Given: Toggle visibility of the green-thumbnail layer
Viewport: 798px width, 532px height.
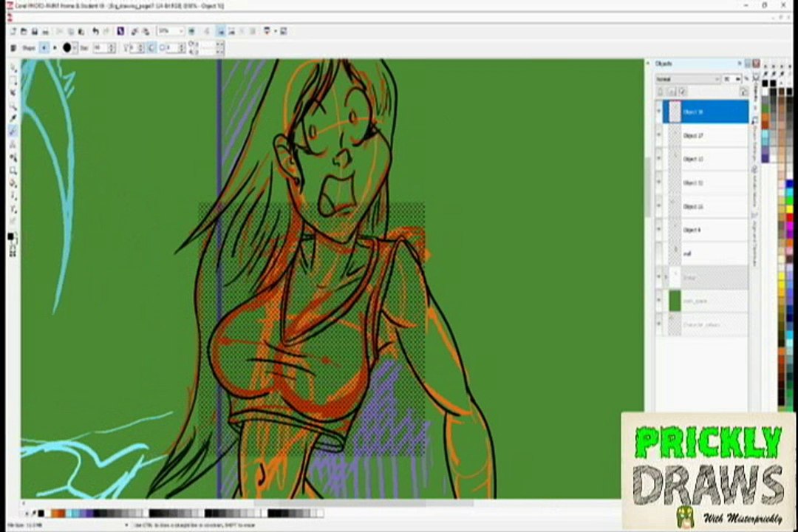Looking at the screenshot, I should [x=659, y=301].
